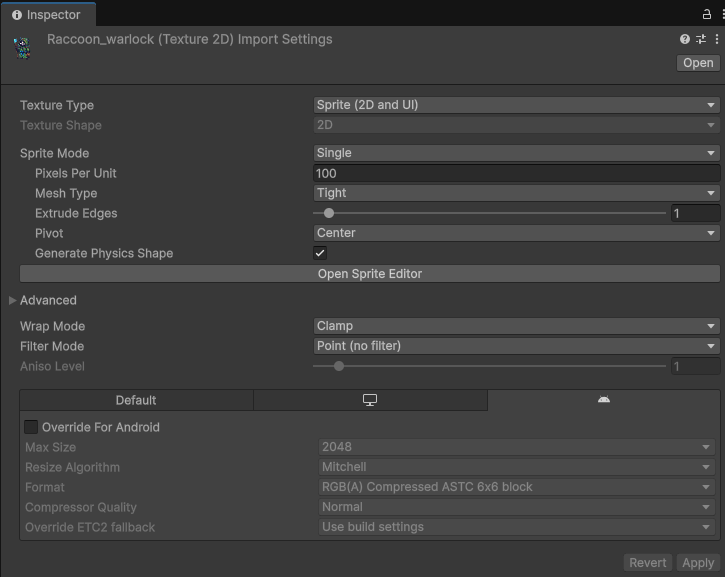Click the Open button
The image size is (725, 577).
click(698, 63)
